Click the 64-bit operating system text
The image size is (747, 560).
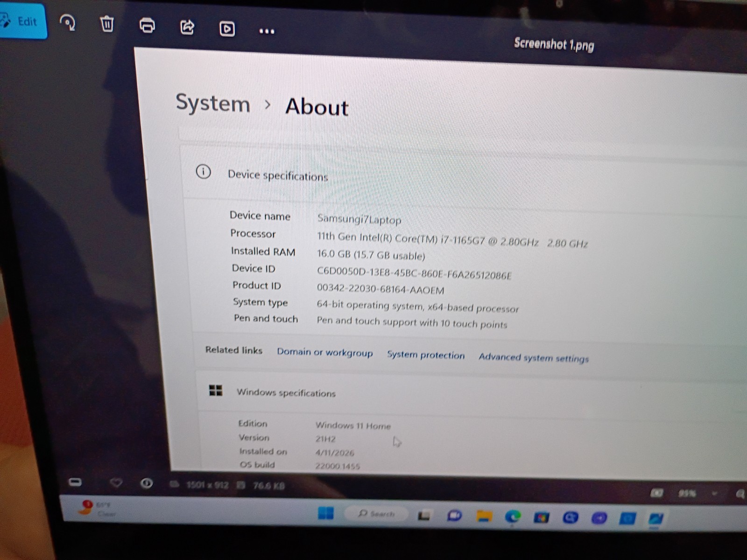click(x=417, y=306)
